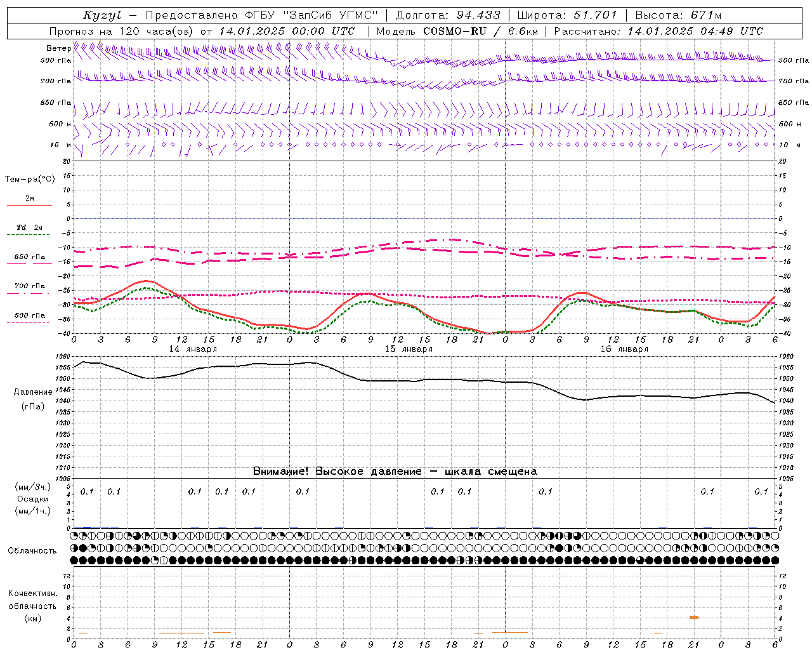Click the elevation text Высота: 671м
The image size is (812, 650).
[678, 15]
